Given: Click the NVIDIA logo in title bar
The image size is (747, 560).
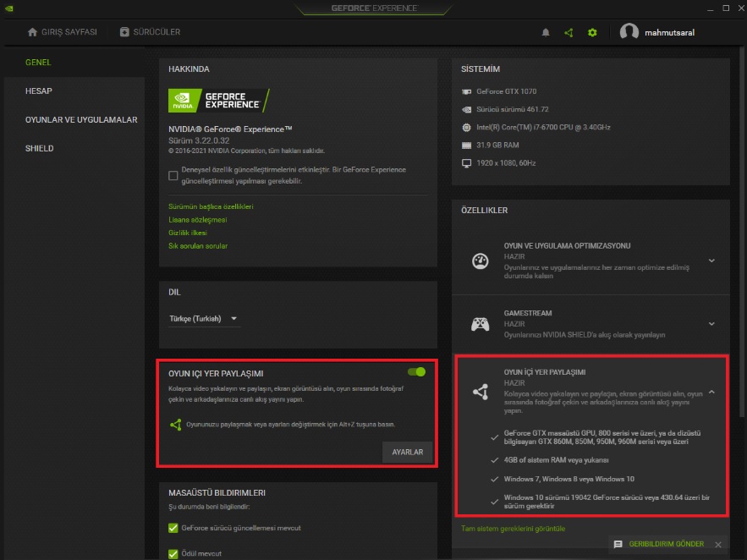Looking at the screenshot, I should [8, 8].
